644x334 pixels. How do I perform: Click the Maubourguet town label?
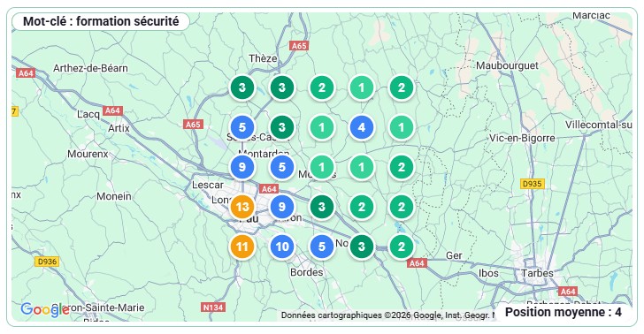coord(507,65)
